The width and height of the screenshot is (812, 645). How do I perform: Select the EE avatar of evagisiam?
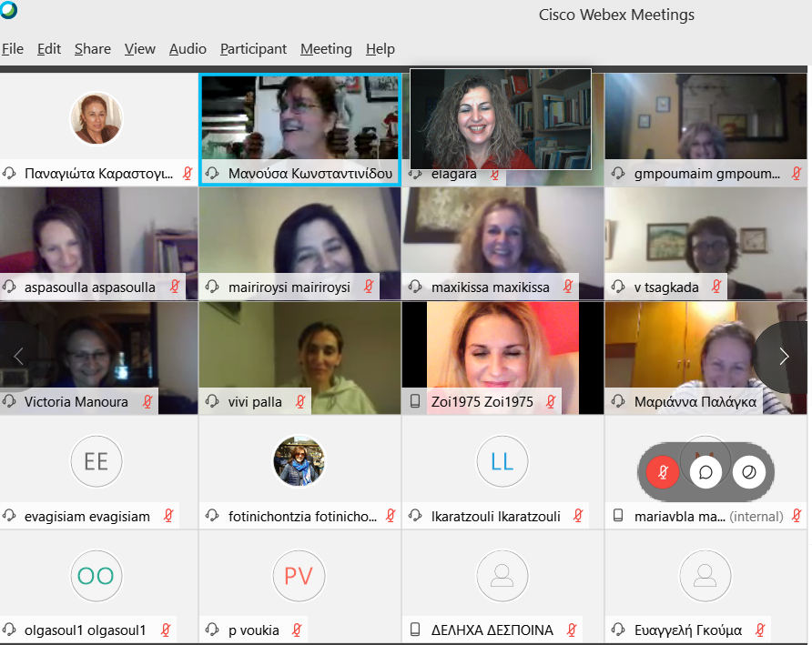[96, 461]
